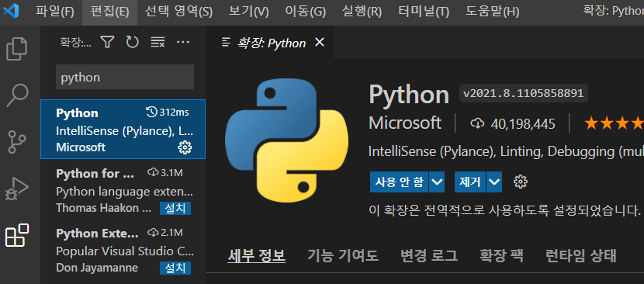The image size is (644, 284).
Task: Open the Explorer view in activity bar
Action: tap(17, 49)
